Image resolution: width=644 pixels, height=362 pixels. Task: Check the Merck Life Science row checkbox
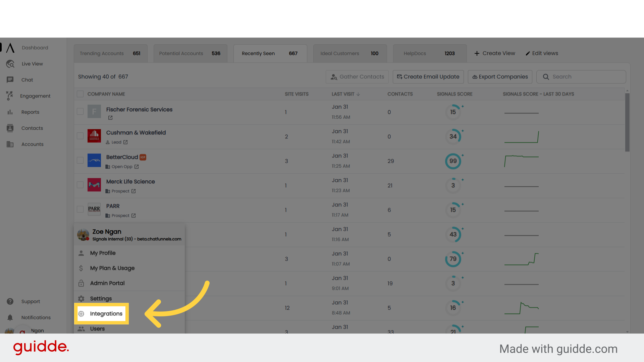80,185
